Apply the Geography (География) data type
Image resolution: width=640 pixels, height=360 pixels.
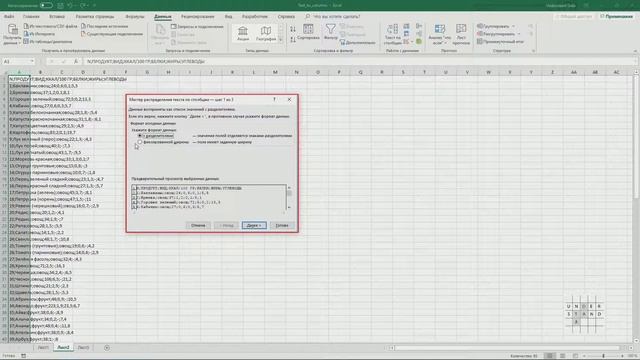[x=266, y=33]
